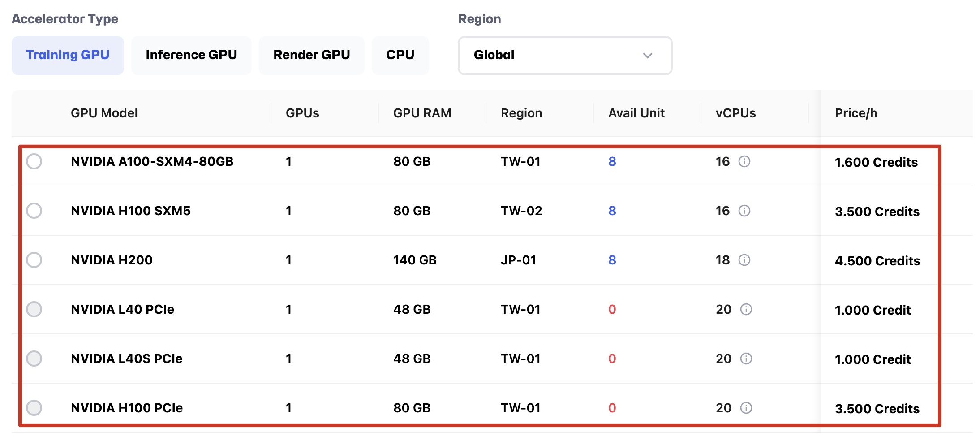This screenshot has height=441, width=980.
Task: Switch to Render GPU tab
Action: pyautogui.click(x=311, y=55)
